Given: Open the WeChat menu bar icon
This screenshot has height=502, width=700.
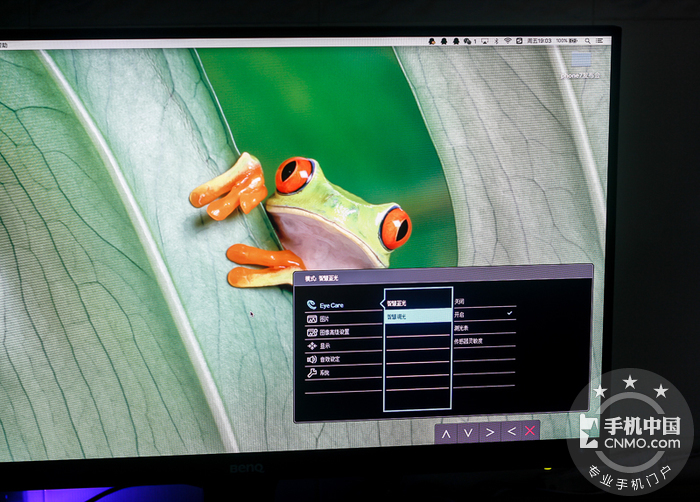Looking at the screenshot, I should 467,41.
